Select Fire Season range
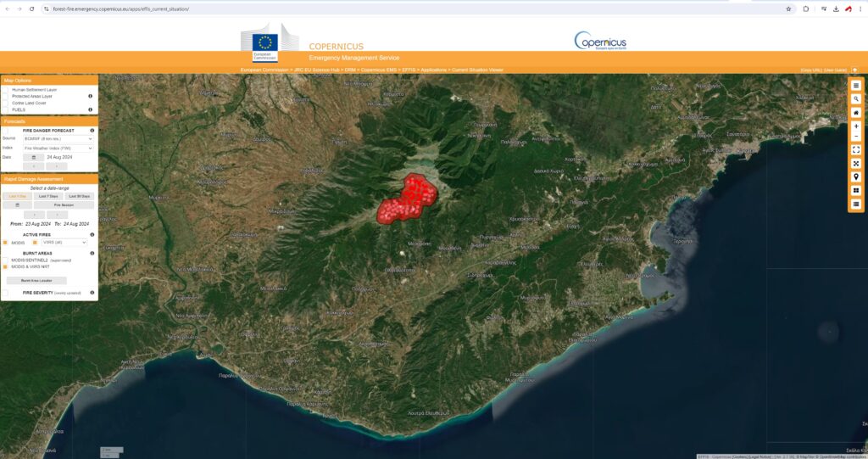This screenshot has height=459, width=868. coord(64,205)
